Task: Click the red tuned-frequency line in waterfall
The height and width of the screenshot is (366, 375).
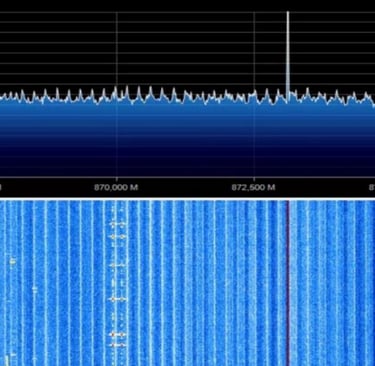Action: coord(289,283)
